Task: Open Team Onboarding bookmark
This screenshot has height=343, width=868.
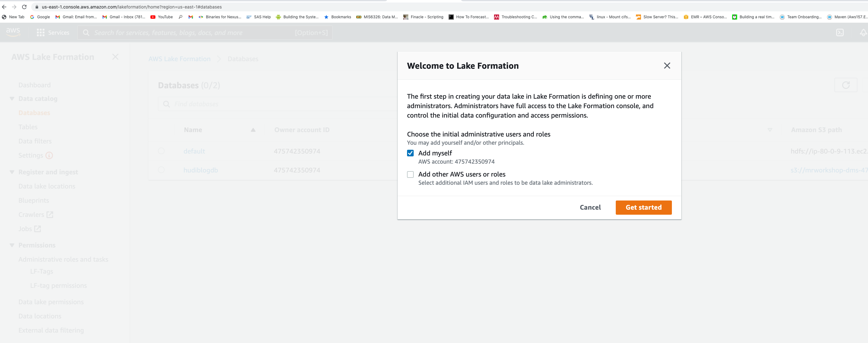Action: (801, 17)
